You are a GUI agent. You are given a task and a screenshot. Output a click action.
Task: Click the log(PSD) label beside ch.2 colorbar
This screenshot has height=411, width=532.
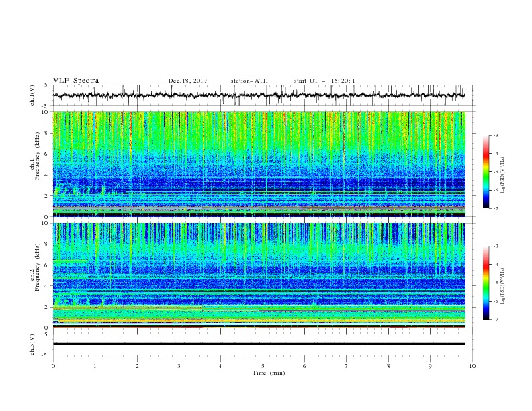pyautogui.click(x=502, y=286)
